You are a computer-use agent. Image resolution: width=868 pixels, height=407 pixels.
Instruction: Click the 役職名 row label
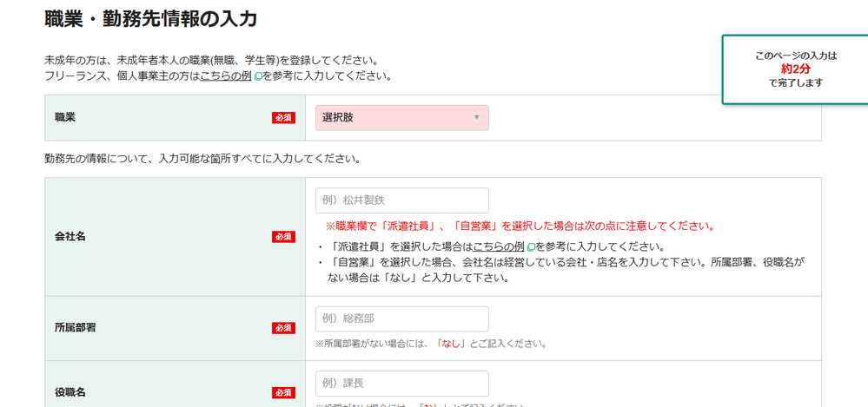click(x=70, y=392)
